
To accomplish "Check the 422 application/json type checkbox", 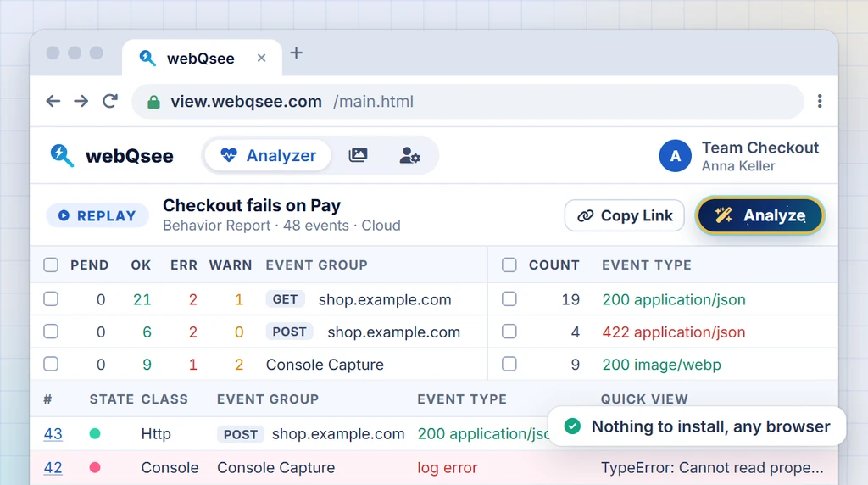I will coord(509,332).
